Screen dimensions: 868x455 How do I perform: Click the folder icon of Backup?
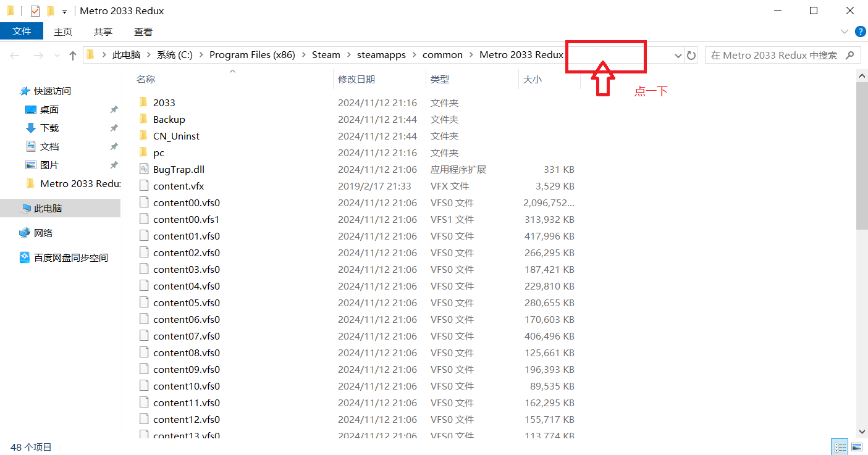(143, 119)
